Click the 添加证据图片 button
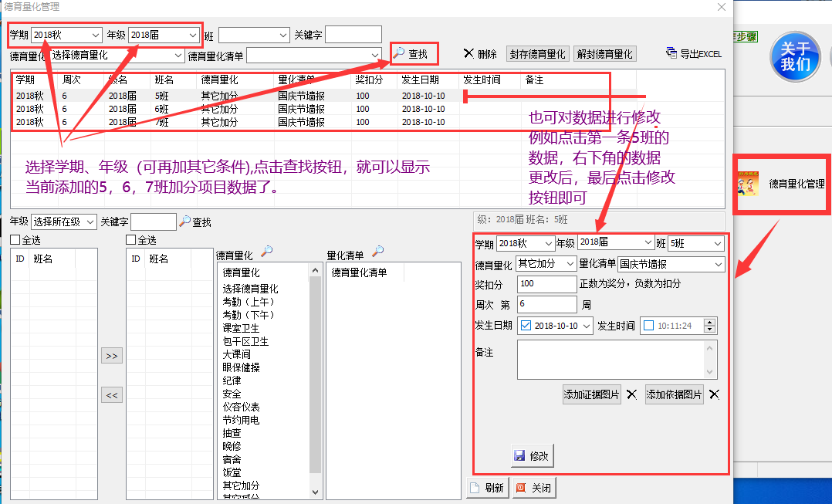The width and height of the screenshot is (832, 504). pos(591,394)
